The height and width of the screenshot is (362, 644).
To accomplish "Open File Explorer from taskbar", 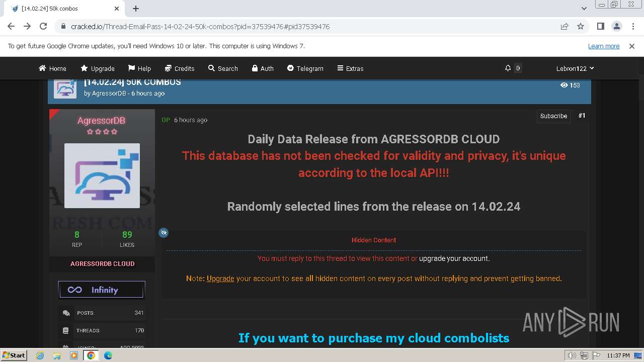I will pyautogui.click(x=57, y=355).
